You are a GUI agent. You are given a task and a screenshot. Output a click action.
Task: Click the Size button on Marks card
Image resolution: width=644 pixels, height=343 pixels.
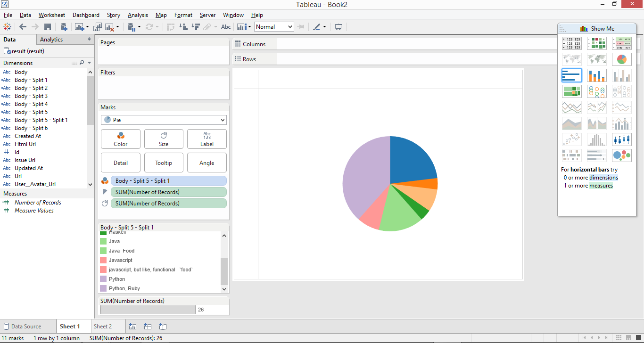pos(164,139)
